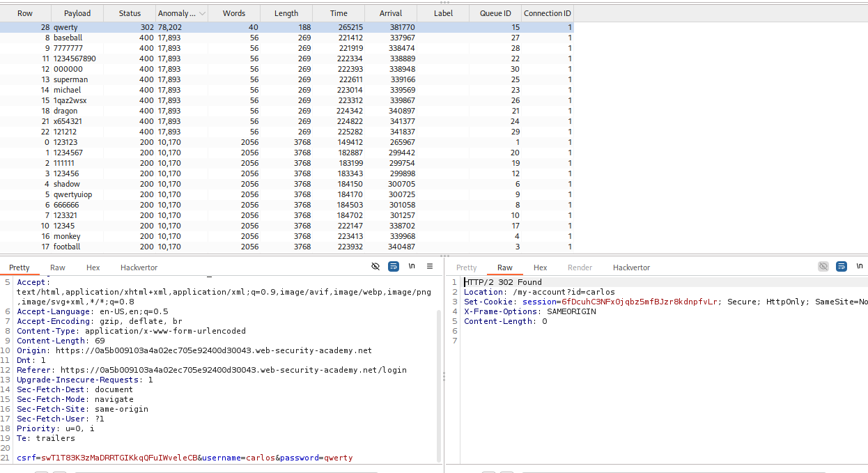The height and width of the screenshot is (473, 868).
Task: Switch request view to Hex tab
Action: (93, 267)
